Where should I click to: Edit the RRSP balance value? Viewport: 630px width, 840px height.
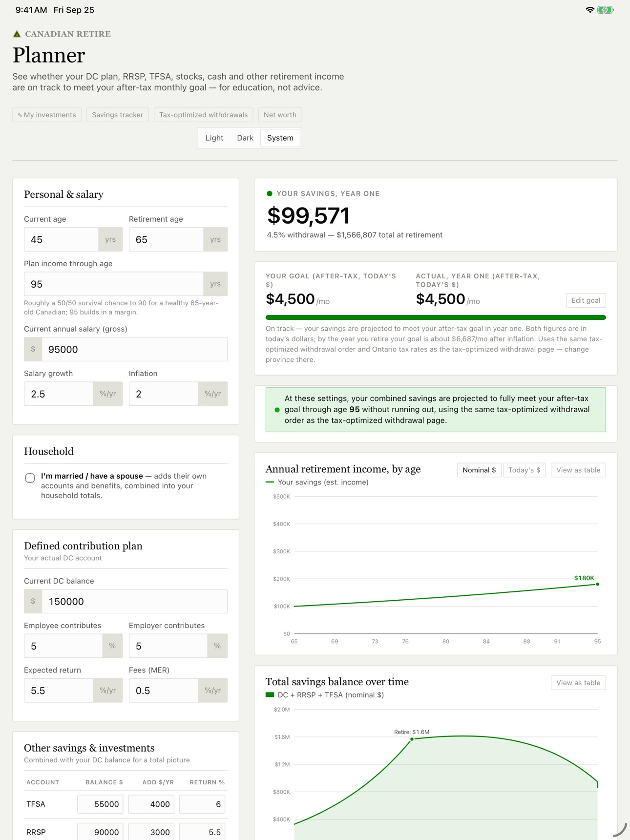coord(100,832)
